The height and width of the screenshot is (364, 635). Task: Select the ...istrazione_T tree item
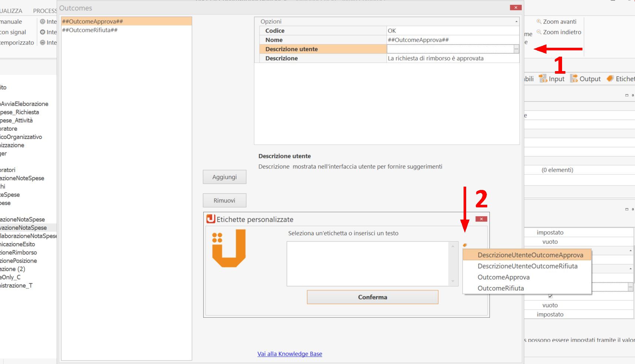point(16,285)
